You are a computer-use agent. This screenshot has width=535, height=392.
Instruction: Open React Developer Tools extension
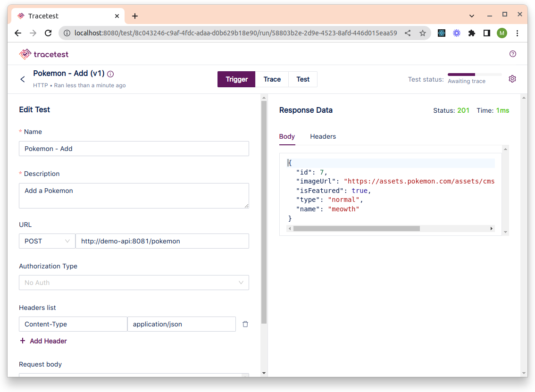point(442,33)
